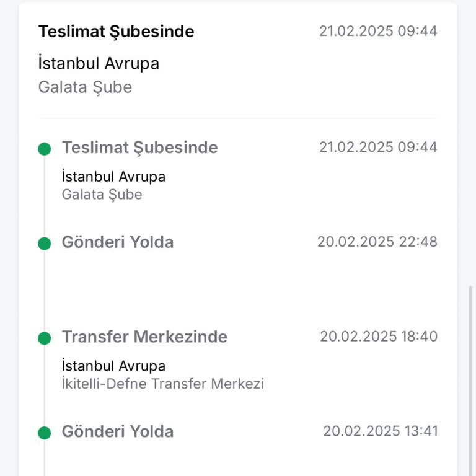Select the Transfer Merkezinde timeline entry title
Viewport: 476px width, 476px height.
[144, 337]
